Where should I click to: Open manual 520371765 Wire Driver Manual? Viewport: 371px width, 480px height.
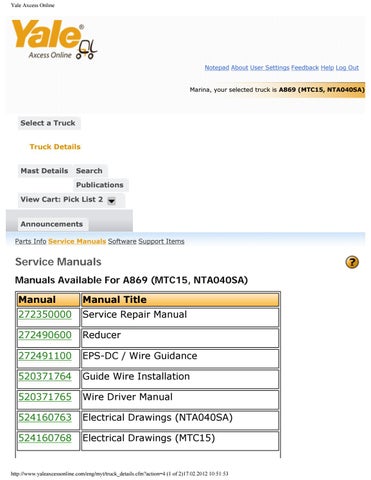45,397
